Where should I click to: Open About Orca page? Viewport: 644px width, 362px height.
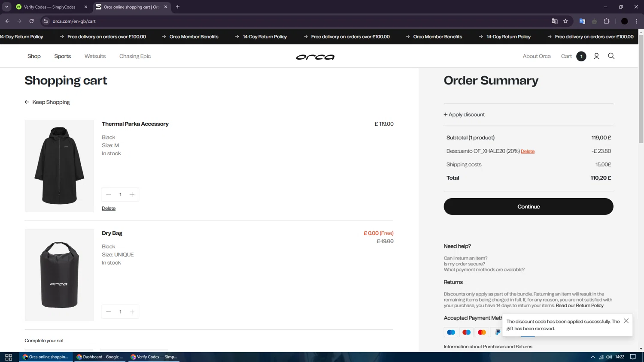coord(536,56)
